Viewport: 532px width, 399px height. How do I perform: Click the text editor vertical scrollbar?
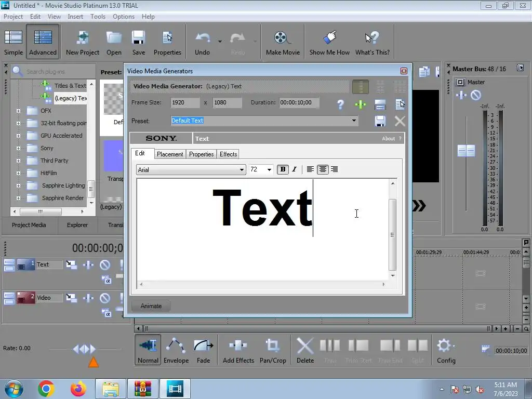click(x=393, y=234)
